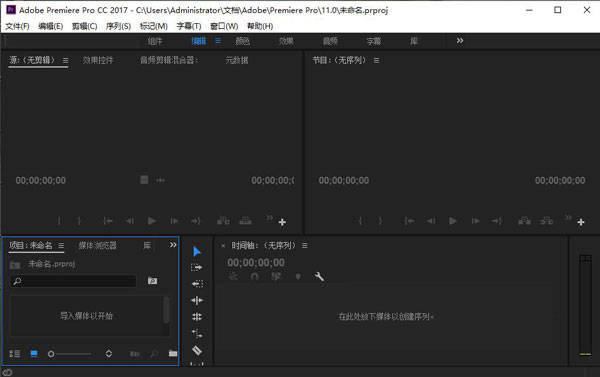Viewport: 600px width, 377px height.
Task: Open the 窗口(W) menu
Action: pyautogui.click(x=224, y=26)
